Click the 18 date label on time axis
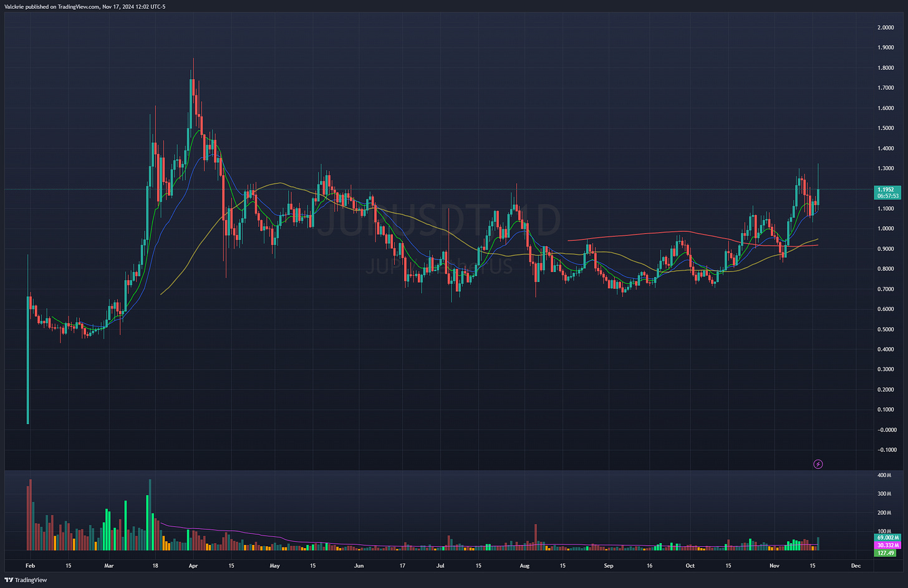The height and width of the screenshot is (588, 908). (x=155, y=566)
